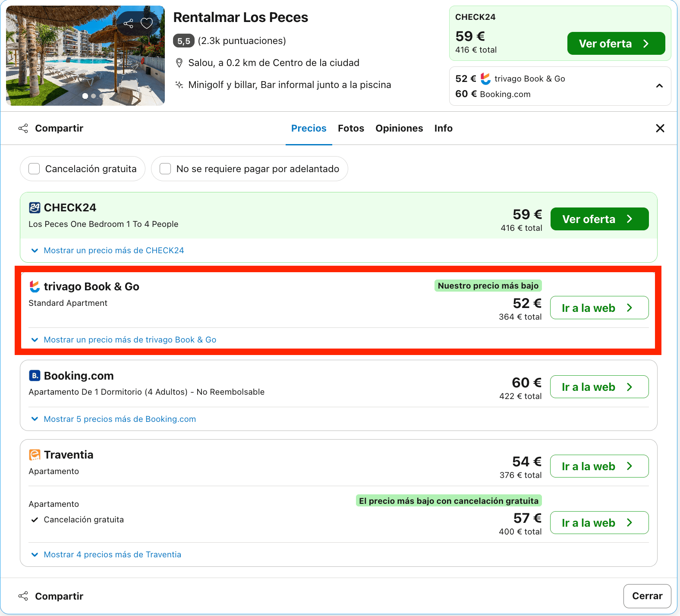680x616 pixels.
Task: Click the Rentalmar Los Peces title
Action: 240,17
